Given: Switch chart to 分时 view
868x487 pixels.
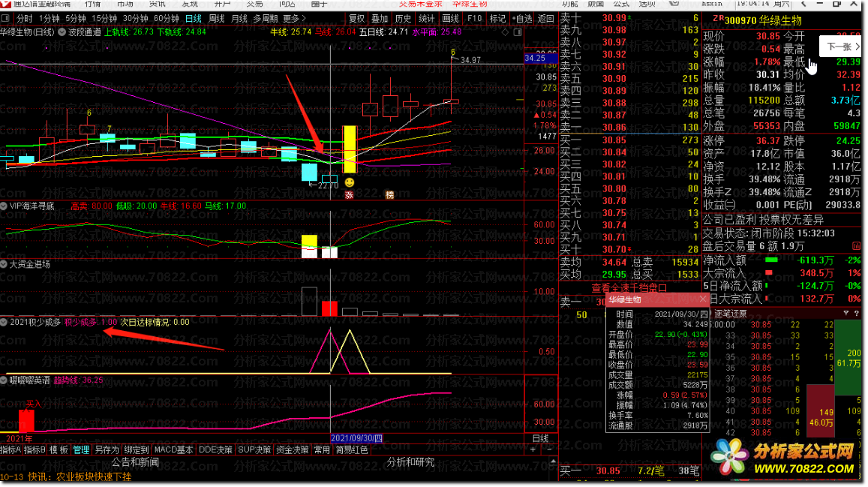Looking at the screenshot, I should (24, 18).
